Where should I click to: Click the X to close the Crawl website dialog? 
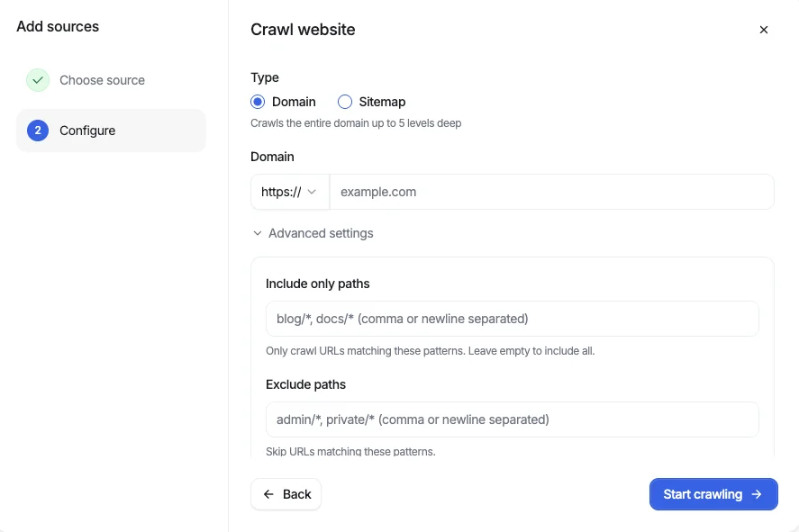764,30
